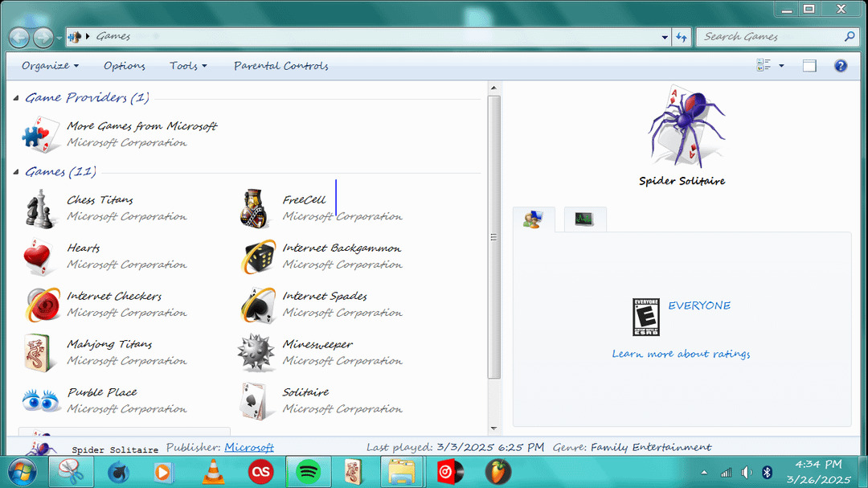Image resolution: width=868 pixels, height=488 pixels.
Task: Expand the change view options arrow
Action: [x=781, y=66]
